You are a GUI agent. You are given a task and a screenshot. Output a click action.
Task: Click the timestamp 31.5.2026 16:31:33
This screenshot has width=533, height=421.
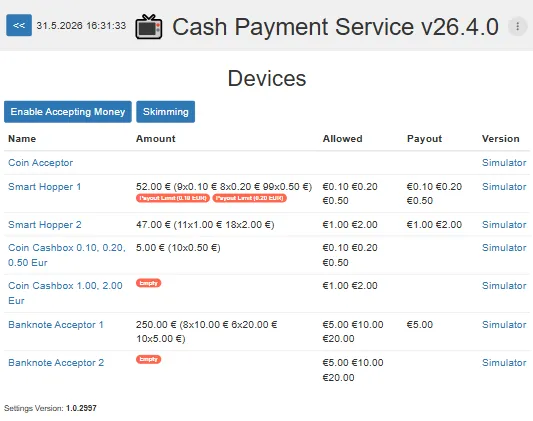tap(81, 25)
